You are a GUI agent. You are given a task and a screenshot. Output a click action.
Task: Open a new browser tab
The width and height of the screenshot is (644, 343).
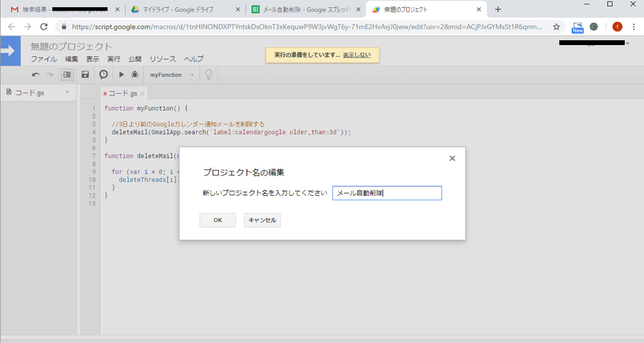[498, 10]
